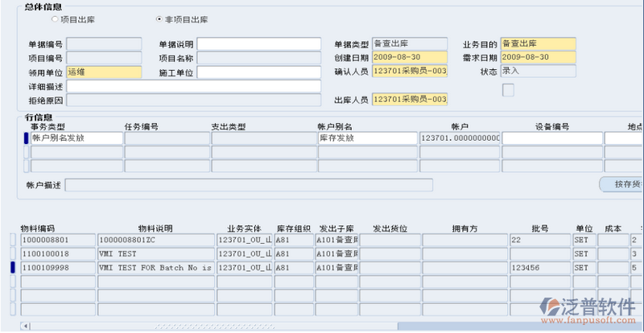Click the 详细描述 input field

(193, 86)
